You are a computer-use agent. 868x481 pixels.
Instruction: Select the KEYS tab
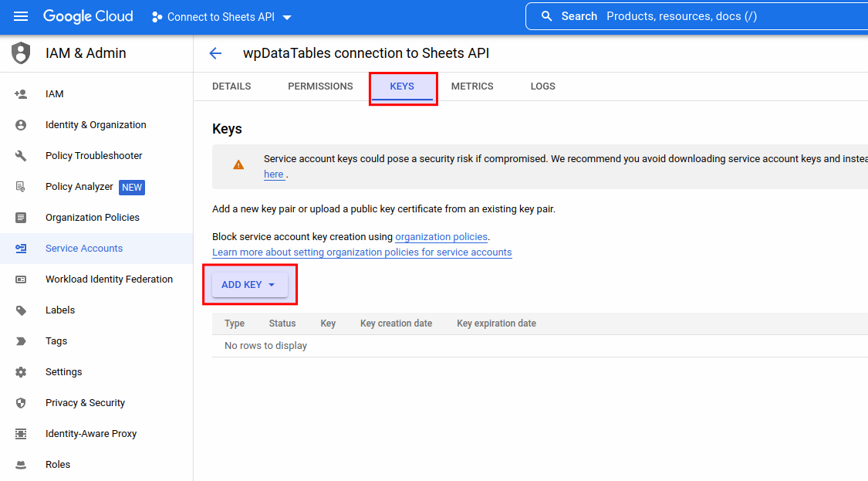(402, 86)
